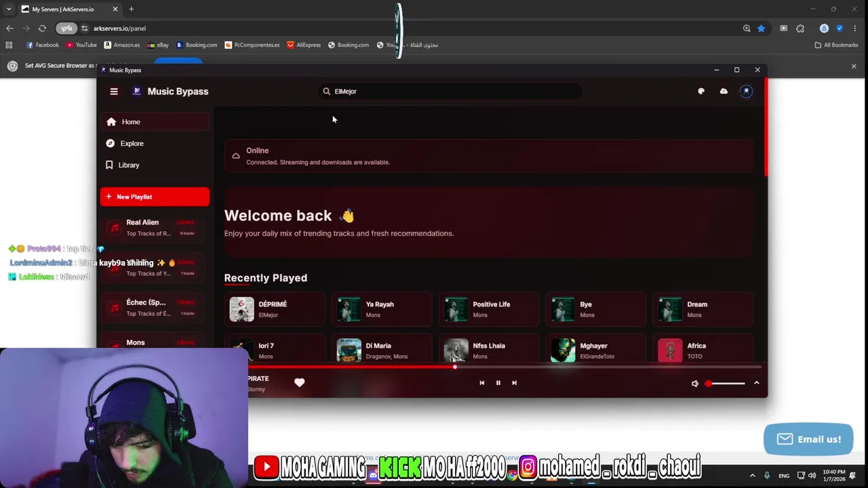Skip to next track
This screenshot has width=868, height=488.
[514, 383]
